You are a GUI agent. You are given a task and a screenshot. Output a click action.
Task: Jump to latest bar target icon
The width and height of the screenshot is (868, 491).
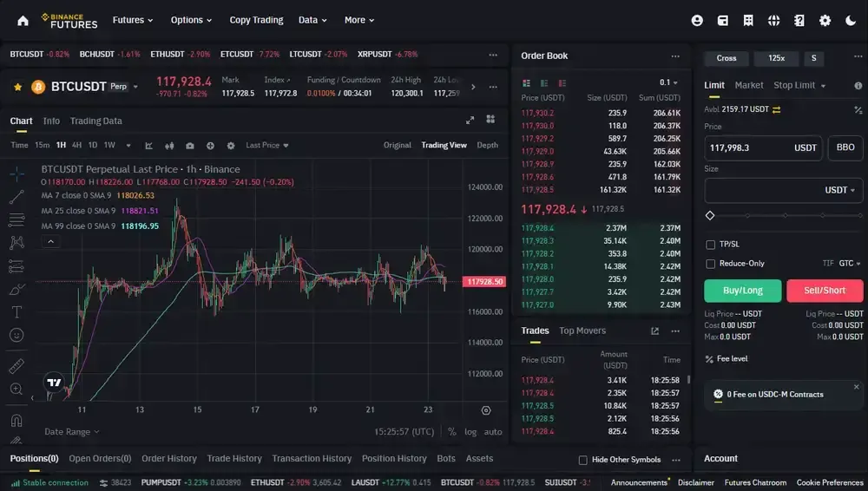[x=486, y=410]
